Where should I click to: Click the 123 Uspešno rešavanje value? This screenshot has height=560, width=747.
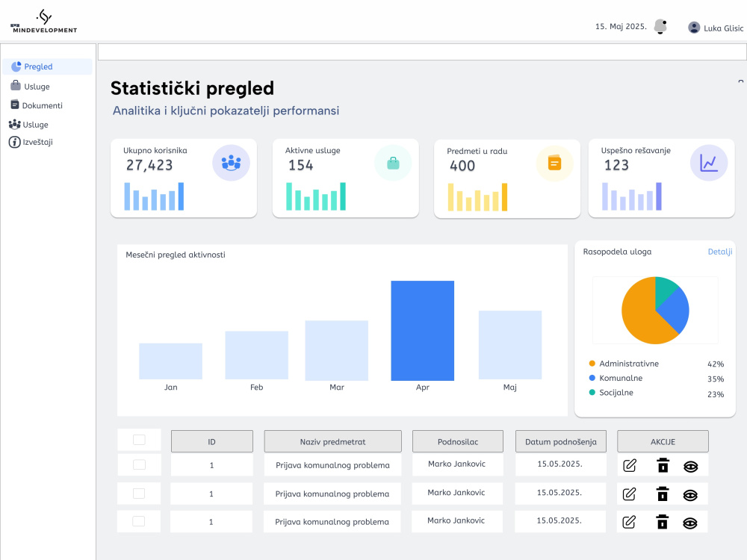(616, 165)
